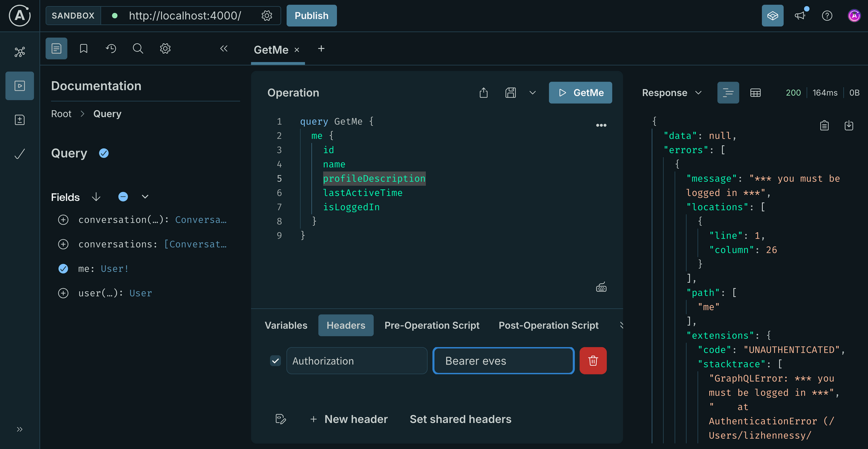Deselect the me: User! field

click(x=63, y=268)
